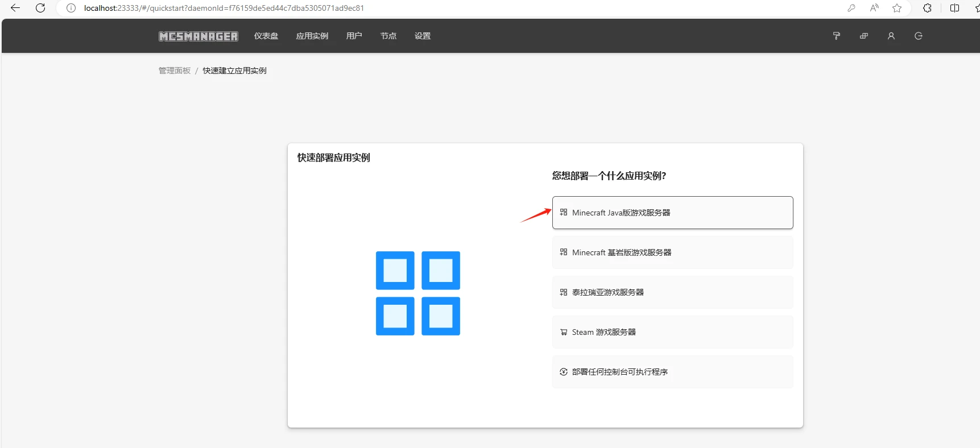Go to the 节点 page
Screen dimensions: 980x448
coord(388,36)
